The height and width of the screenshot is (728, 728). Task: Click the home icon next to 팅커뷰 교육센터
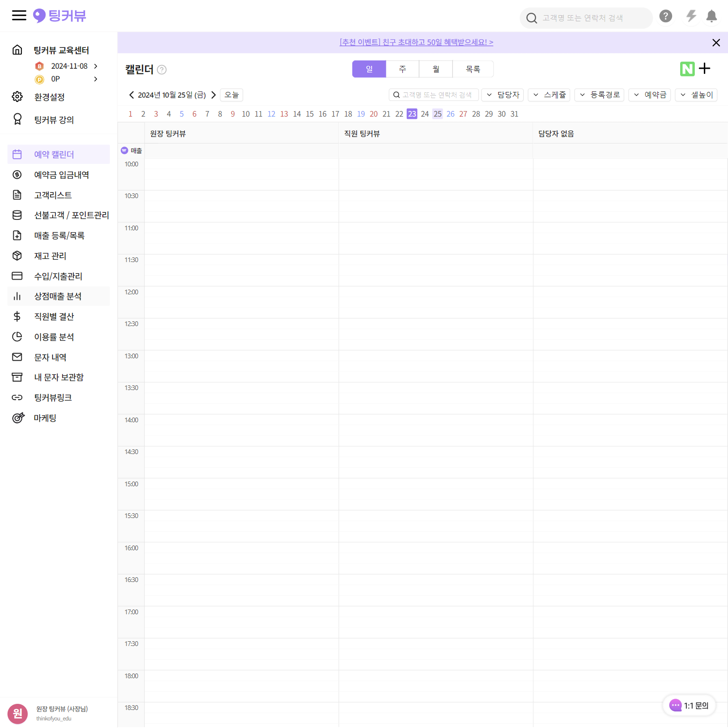point(17,50)
